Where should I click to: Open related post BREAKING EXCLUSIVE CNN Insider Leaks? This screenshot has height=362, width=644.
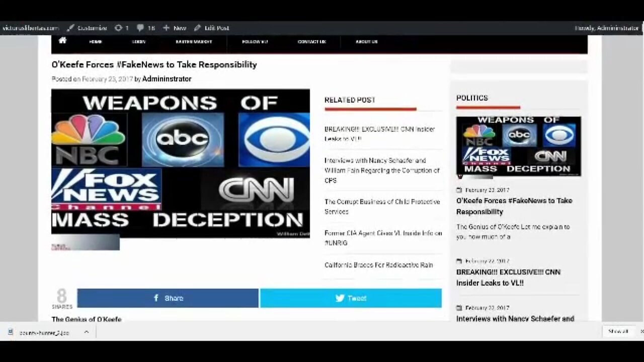click(379, 134)
